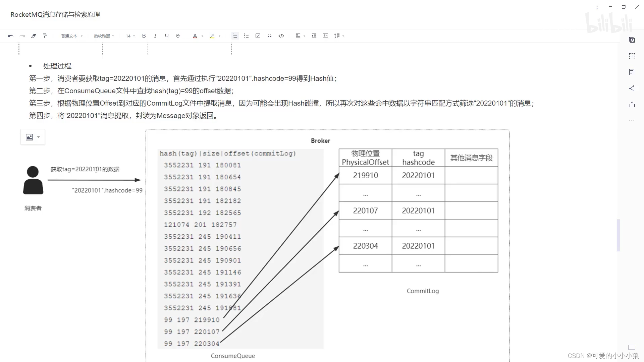
Task: Insert a code block
Action: click(281, 36)
